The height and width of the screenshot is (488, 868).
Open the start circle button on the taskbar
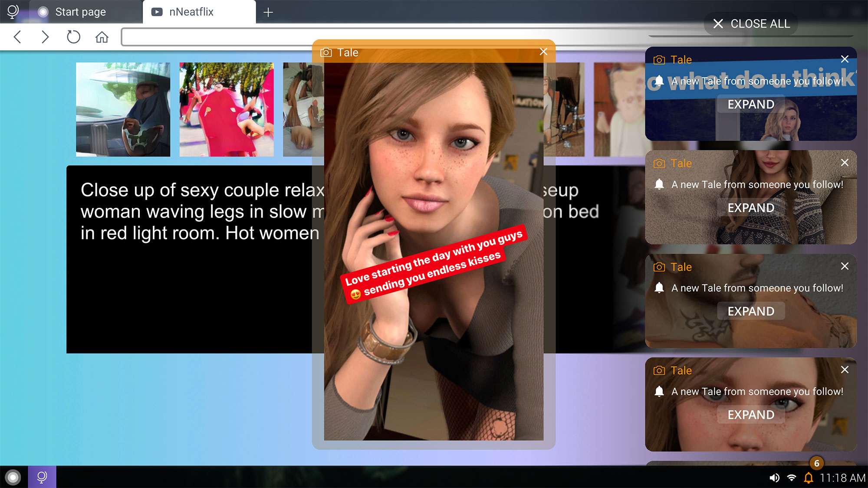[13, 477]
